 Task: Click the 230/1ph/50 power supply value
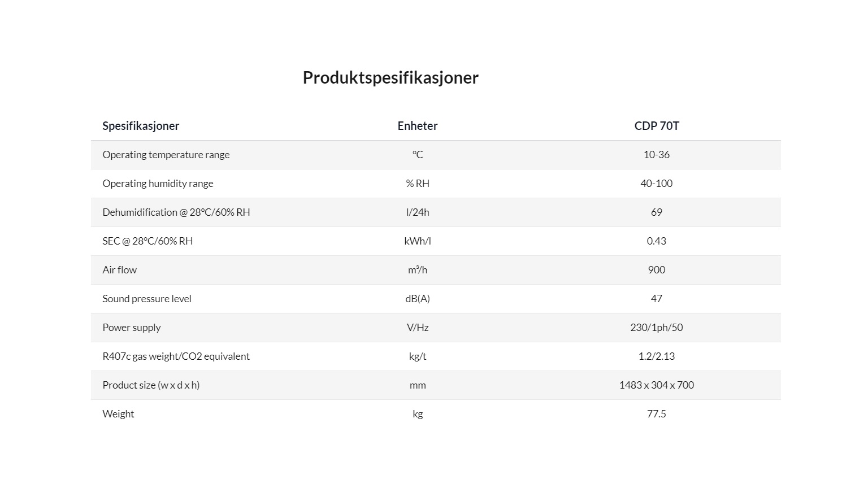coord(657,328)
